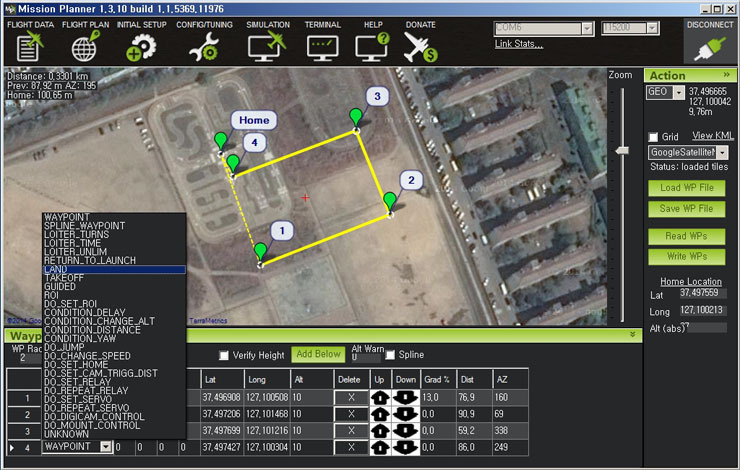Image resolution: width=740 pixels, height=470 pixels.
Task: Move waypoint row 2 down
Action: (405, 414)
